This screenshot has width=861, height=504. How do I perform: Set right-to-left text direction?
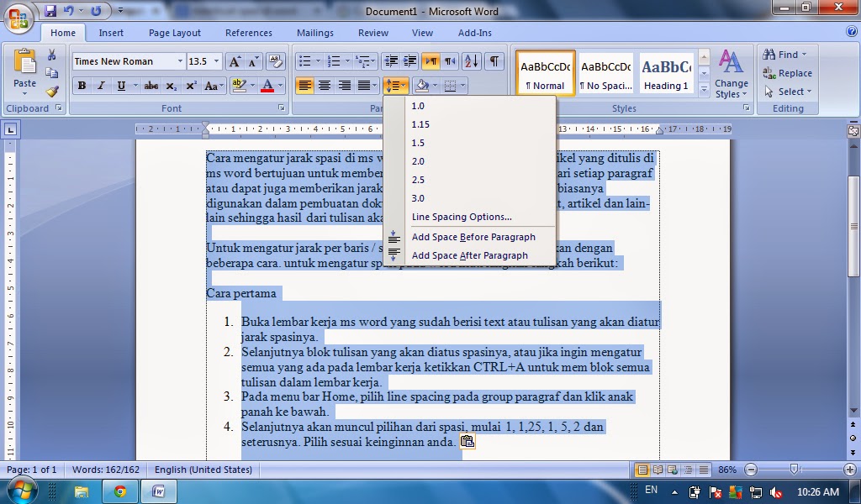pos(450,60)
